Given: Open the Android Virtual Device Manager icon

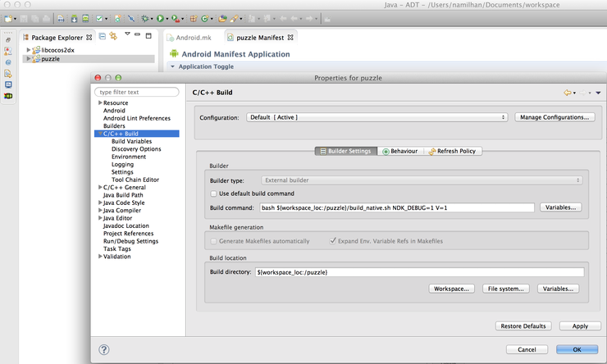Looking at the screenshot, I should pos(85,19).
